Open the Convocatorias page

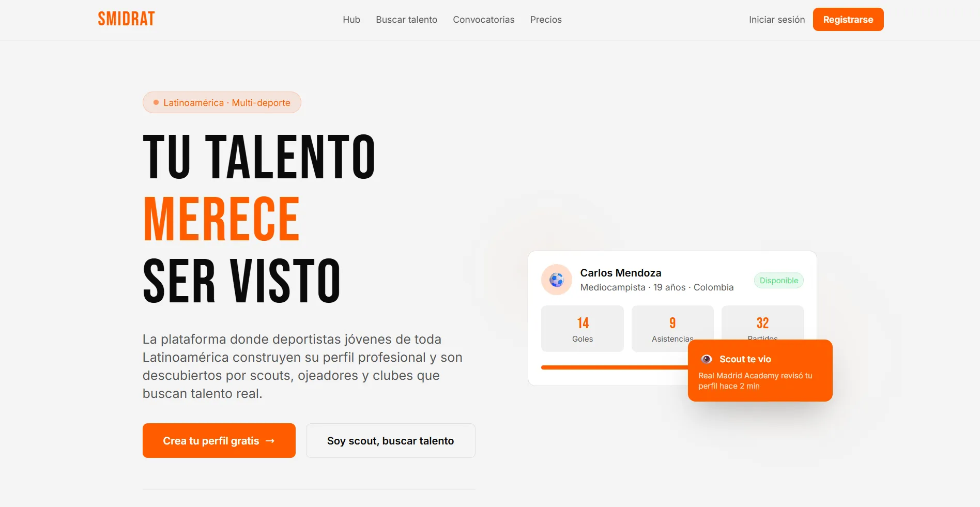484,20
